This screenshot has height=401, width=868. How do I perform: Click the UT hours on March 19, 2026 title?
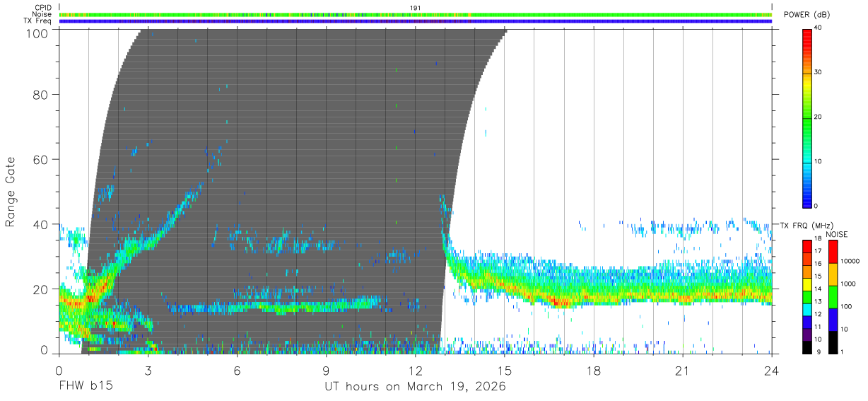pos(416,388)
